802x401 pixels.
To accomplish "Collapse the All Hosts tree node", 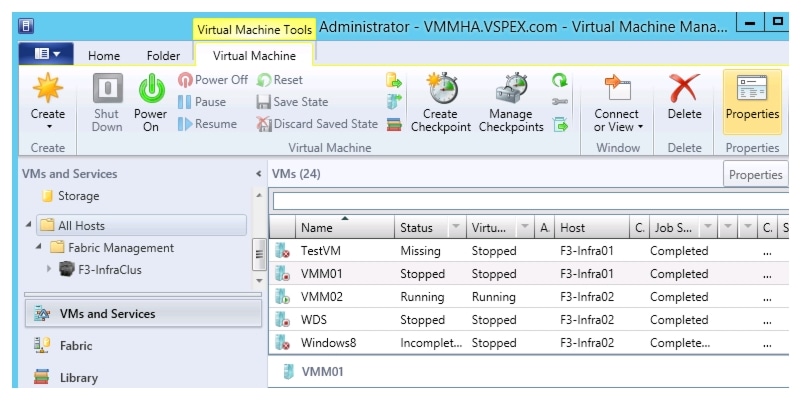I will click(x=28, y=225).
